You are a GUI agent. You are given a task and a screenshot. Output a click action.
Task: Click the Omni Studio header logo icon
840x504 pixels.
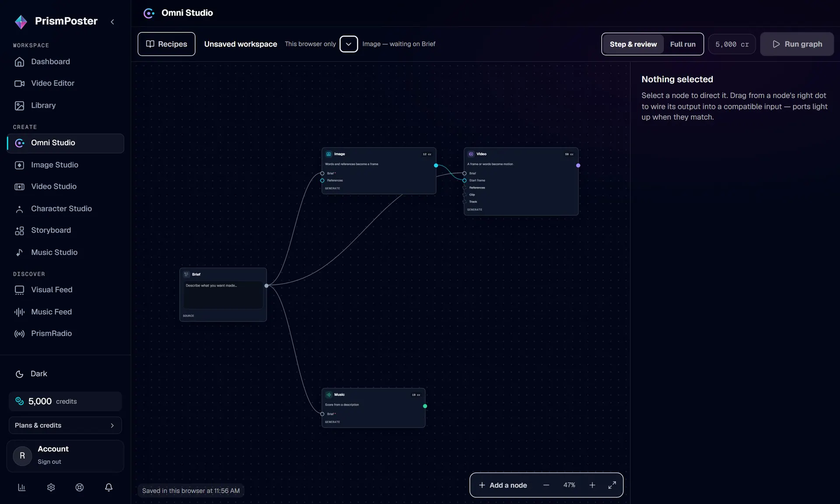click(149, 13)
